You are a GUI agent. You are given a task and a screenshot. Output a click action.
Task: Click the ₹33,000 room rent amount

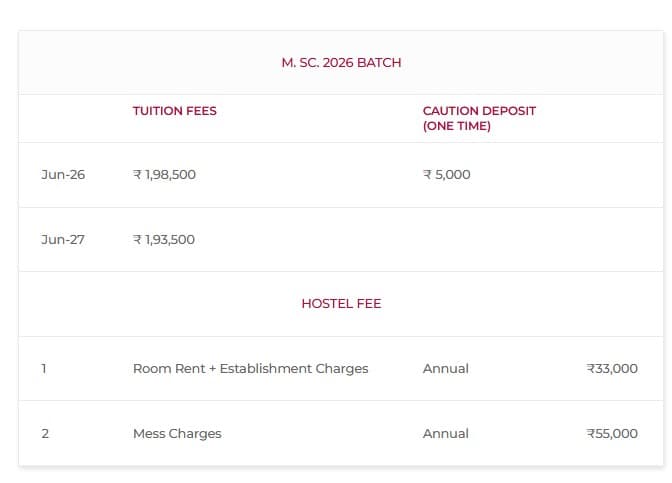pos(611,368)
